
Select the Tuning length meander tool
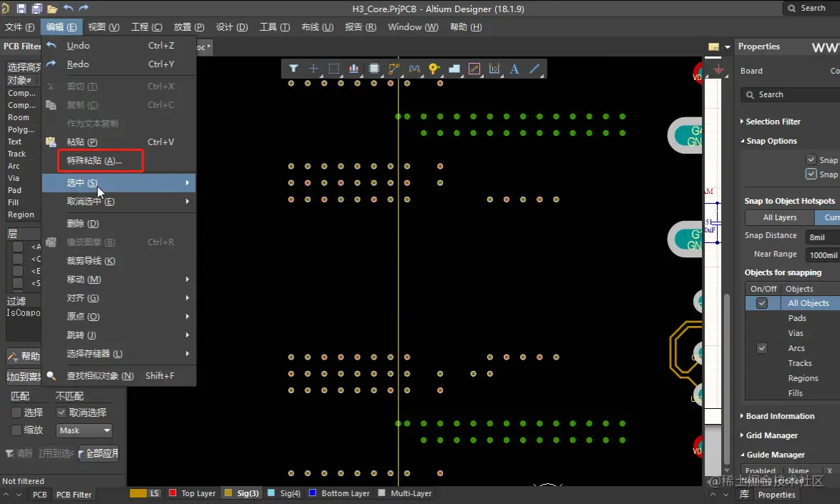(x=414, y=69)
